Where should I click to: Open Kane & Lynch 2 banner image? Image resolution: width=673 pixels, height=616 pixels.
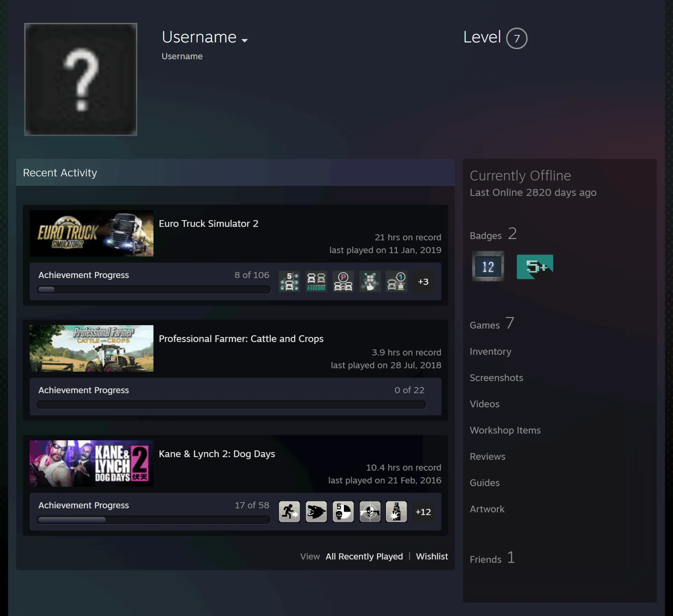point(91,463)
